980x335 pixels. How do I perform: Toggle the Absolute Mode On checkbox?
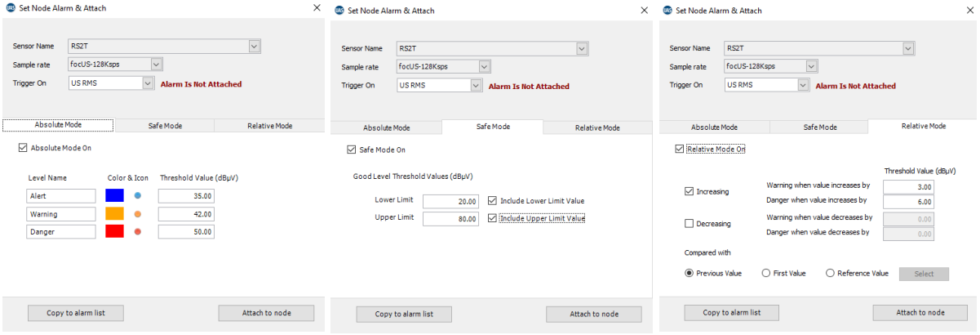(x=23, y=149)
